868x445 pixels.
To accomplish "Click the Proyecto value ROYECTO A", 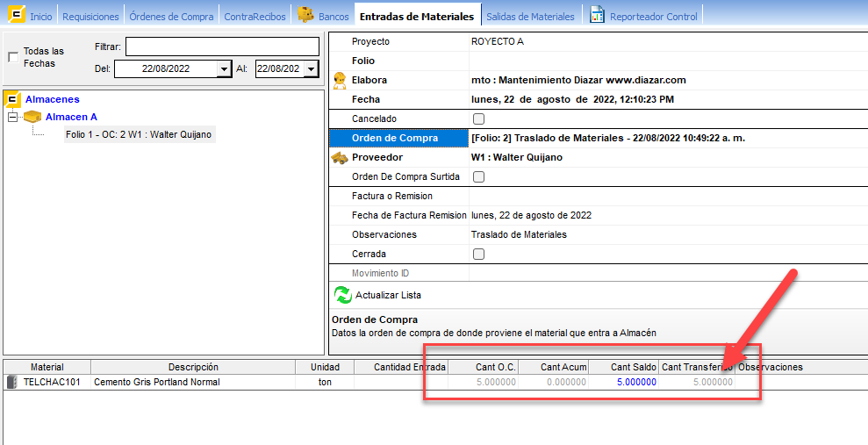I will (498, 41).
